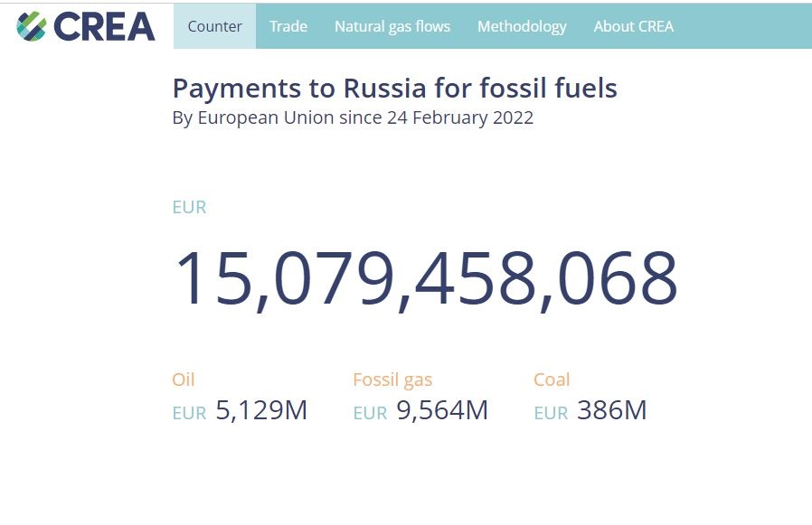Click the total counter number 15,079,458,068
The height and width of the screenshot is (525, 812).
[425, 277]
